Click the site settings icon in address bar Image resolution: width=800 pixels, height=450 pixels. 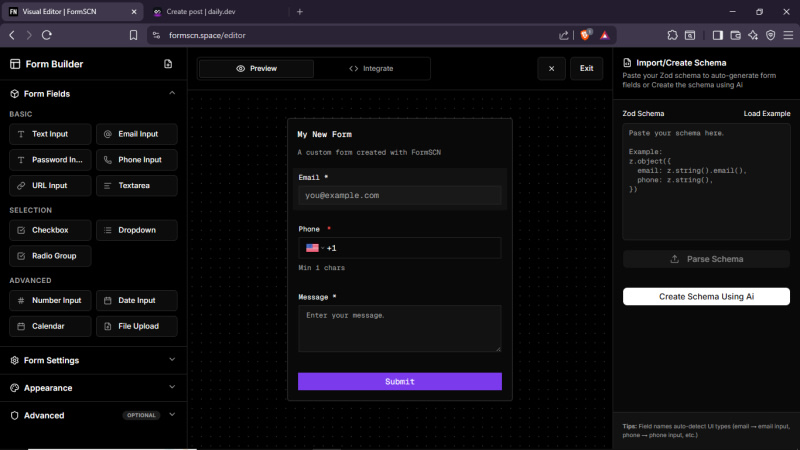click(x=157, y=35)
